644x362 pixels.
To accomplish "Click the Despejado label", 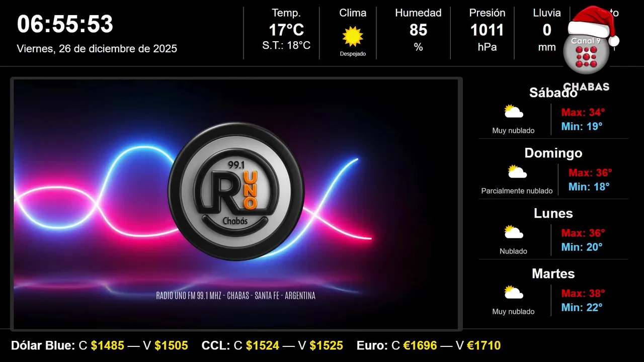I will point(353,54).
